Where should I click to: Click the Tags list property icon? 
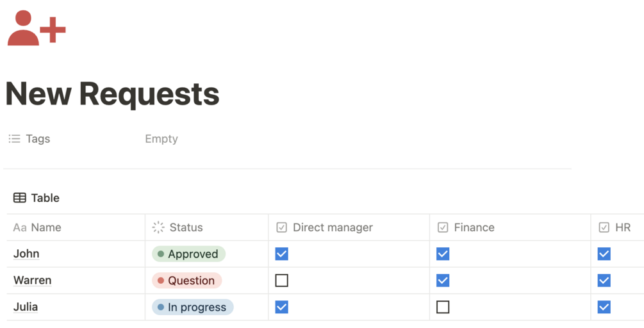click(14, 138)
